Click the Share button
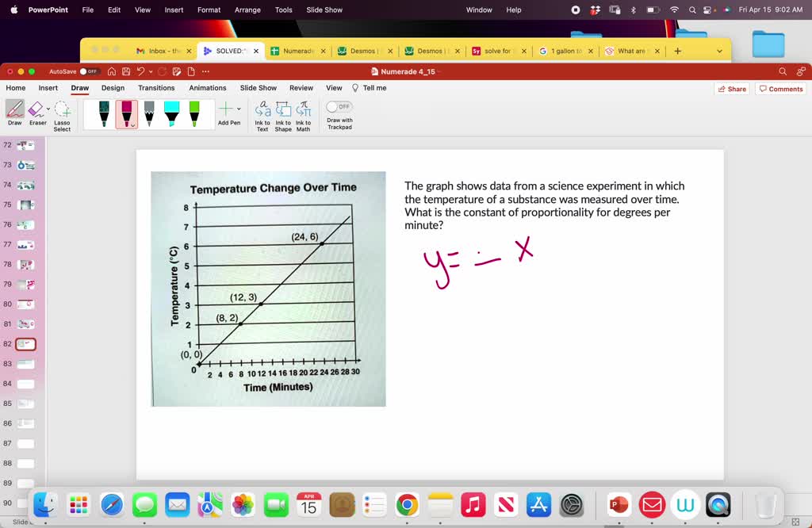Screen dimensions: 812x528 coord(733,88)
